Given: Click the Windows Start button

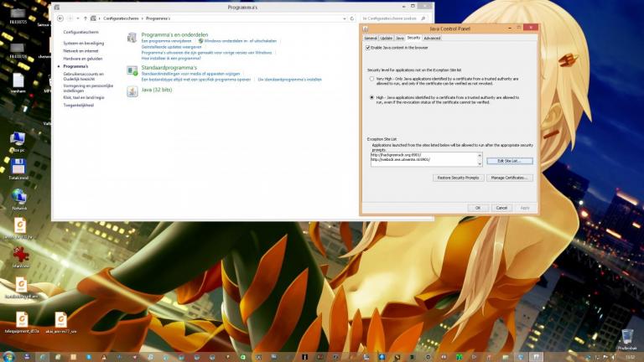Looking at the screenshot, I should tap(8, 356).
